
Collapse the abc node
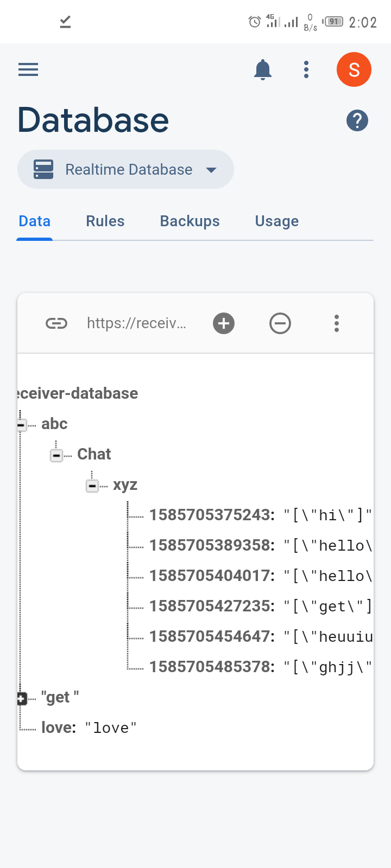pyautogui.click(x=21, y=425)
